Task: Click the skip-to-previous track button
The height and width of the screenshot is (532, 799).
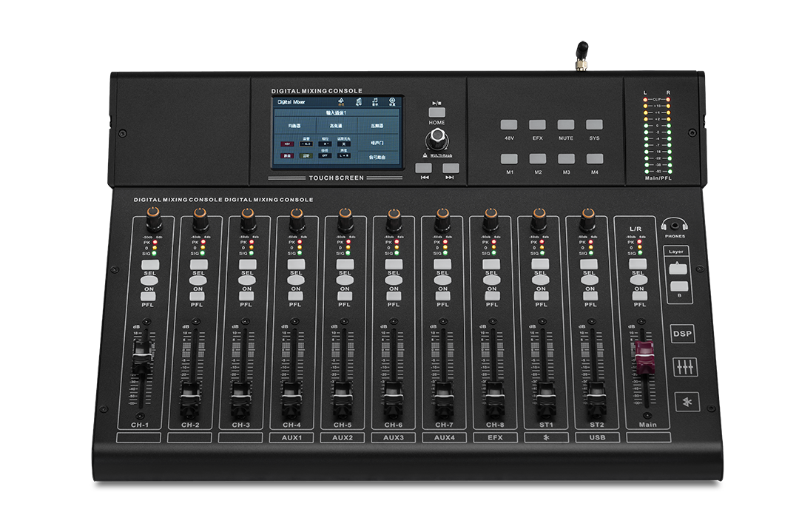Action: 423,168
